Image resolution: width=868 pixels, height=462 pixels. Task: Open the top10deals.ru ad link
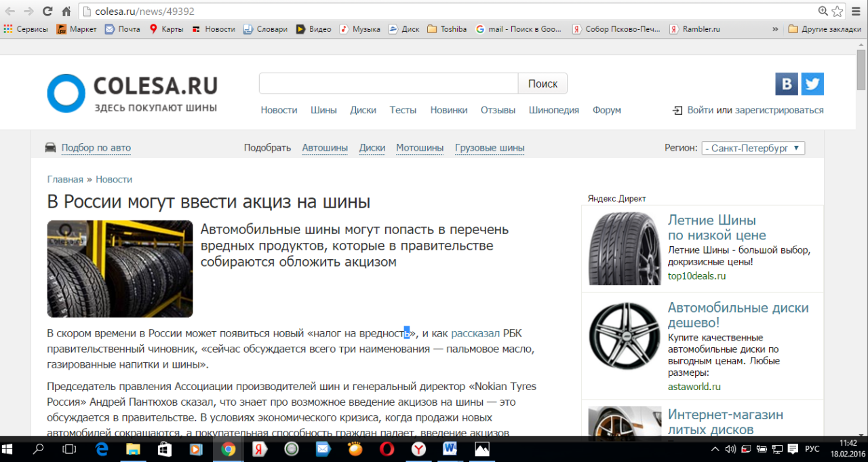click(696, 275)
